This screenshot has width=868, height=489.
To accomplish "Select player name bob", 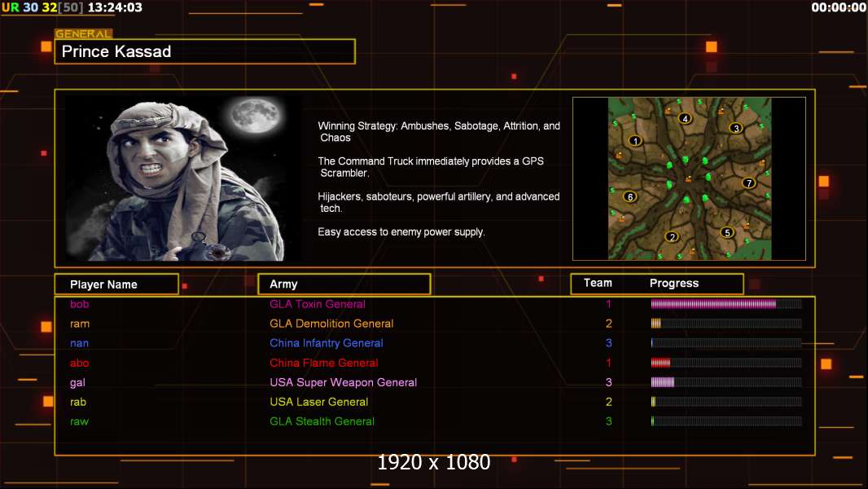I will 79,304.
